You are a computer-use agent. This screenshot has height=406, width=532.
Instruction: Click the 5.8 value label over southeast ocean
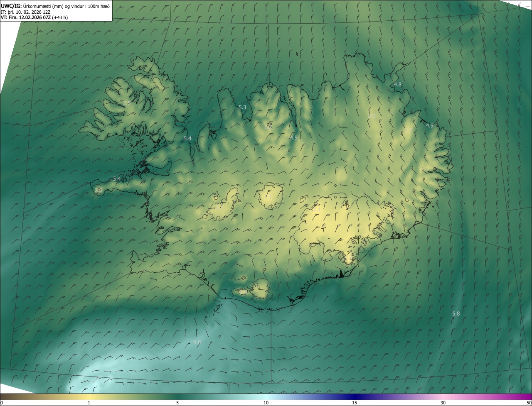click(x=456, y=314)
